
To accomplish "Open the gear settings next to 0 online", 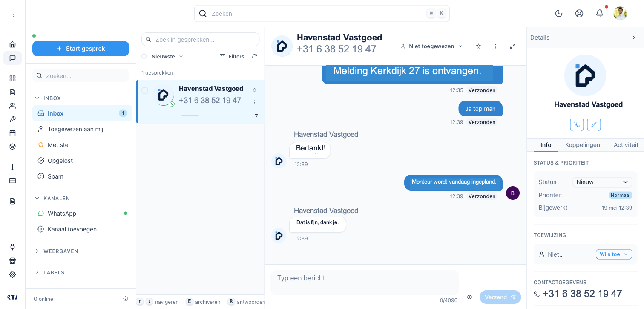I will [x=126, y=299].
